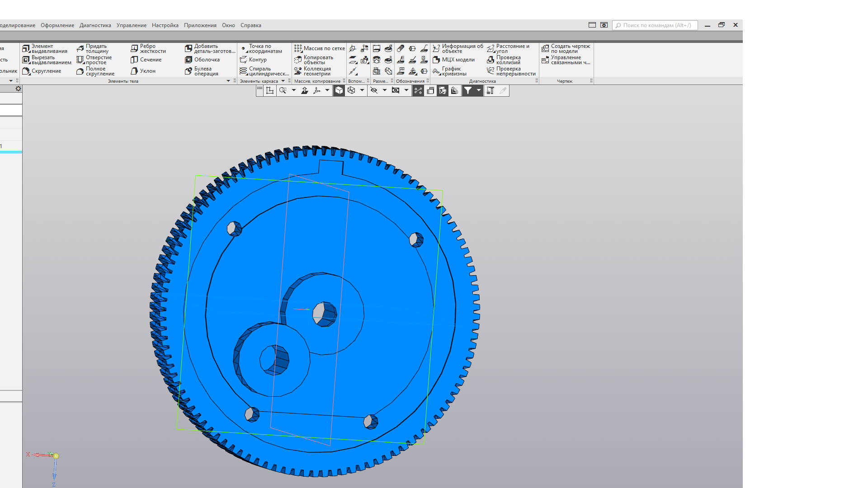The width and height of the screenshot is (868, 488).
Task: Click the dimension table icon in view toolbar
Action: [490, 90]
